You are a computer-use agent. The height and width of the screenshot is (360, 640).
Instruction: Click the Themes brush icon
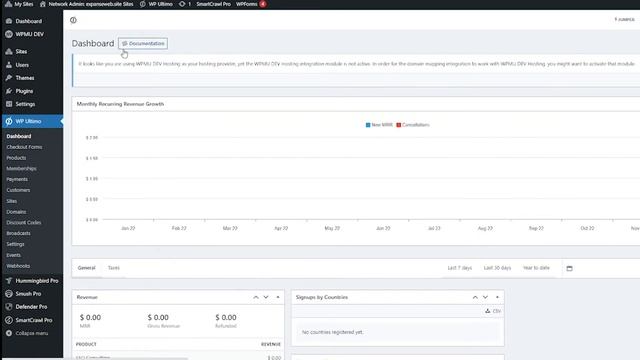9,78
